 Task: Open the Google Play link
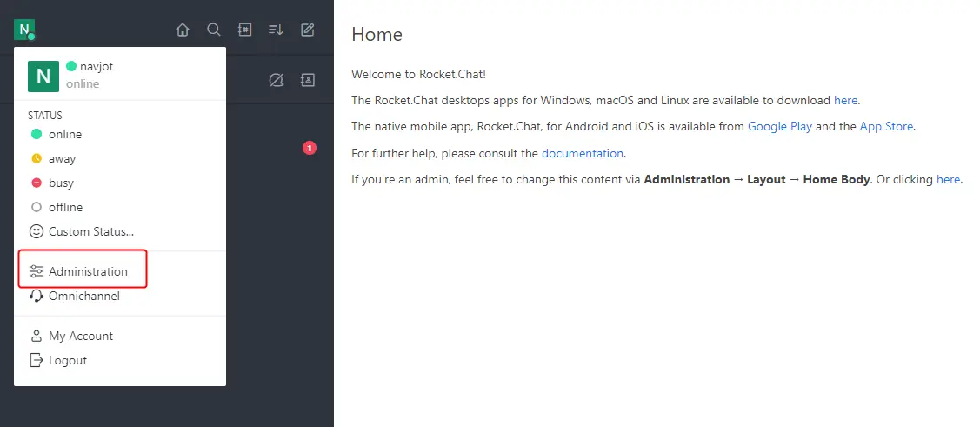pos(780,126)
